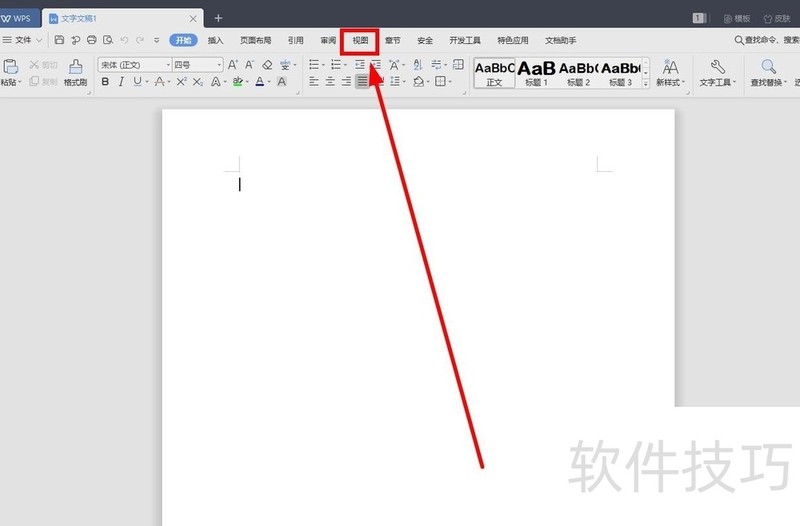Select the 标题 2 heading style
The height and width of the screenshot is (526, 800).
[x=579, y=73]
